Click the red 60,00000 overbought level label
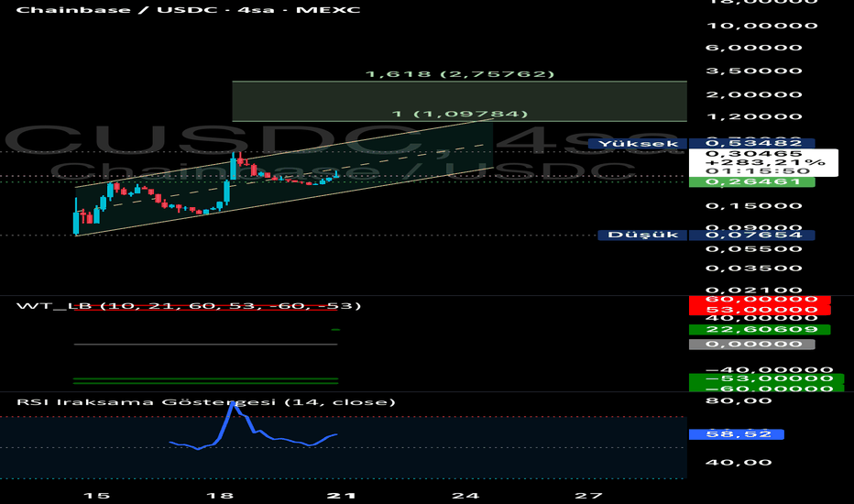Viewport: 854px width, 504px height. (x=760, y=300)
